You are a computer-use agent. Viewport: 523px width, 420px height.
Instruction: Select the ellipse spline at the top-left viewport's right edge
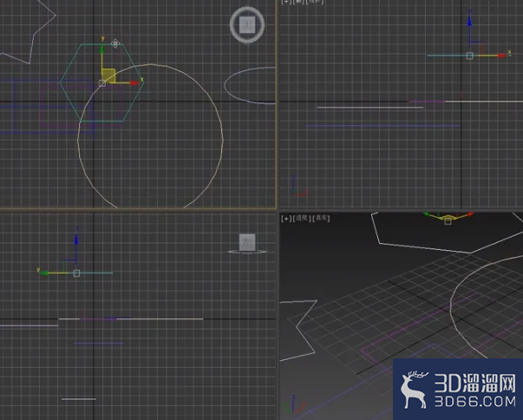pos(225,85)
